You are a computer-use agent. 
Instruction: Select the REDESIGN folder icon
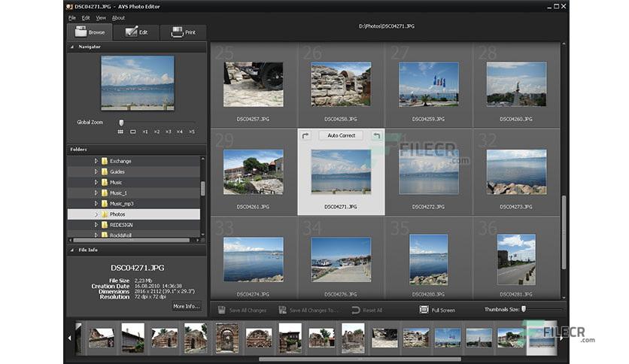(105, 225)
